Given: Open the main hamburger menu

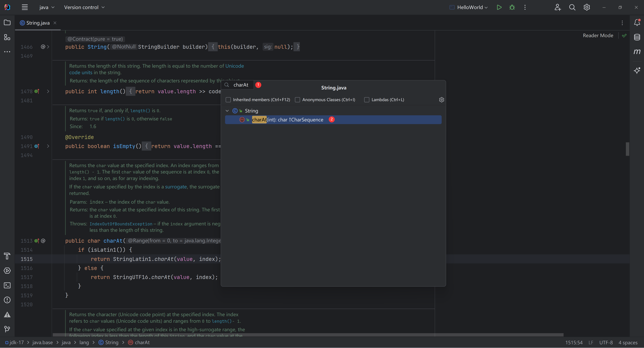Looking at the screenshot, I should [x=24, y=7].
